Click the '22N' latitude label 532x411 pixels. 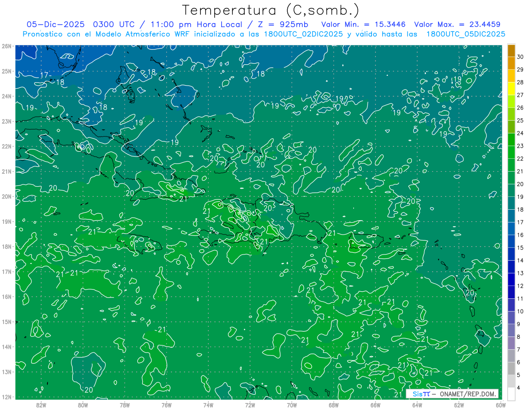7,146
